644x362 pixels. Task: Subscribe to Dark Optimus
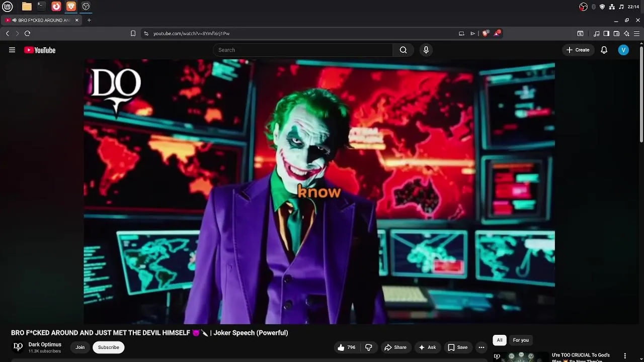[x=109, y=347]
